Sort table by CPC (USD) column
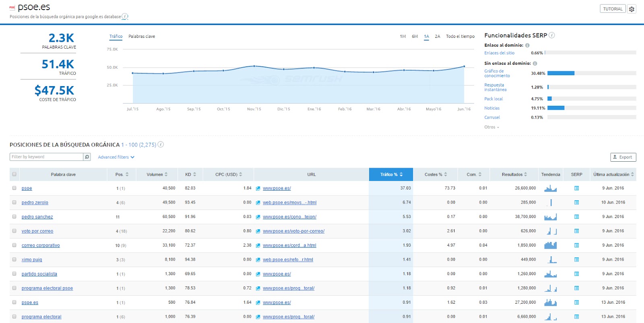Viewport: 644px width, 323px height. (x=229, y=175)
